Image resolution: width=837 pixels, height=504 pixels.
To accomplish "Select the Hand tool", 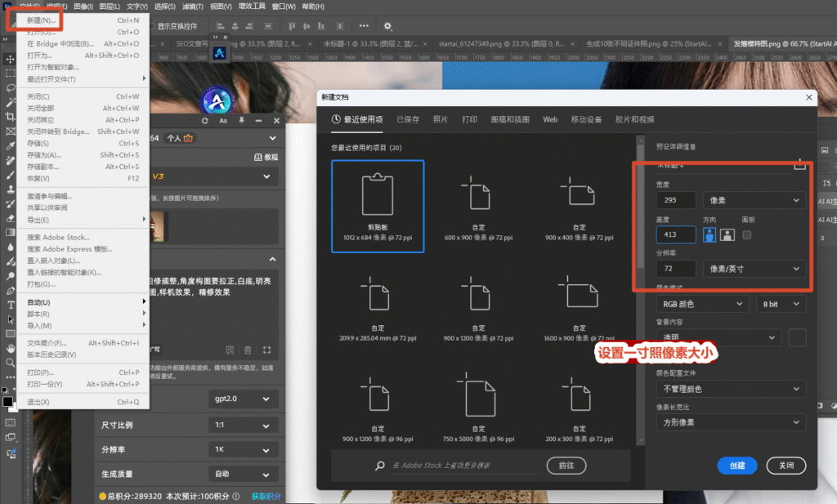I will tap(10, 348).
